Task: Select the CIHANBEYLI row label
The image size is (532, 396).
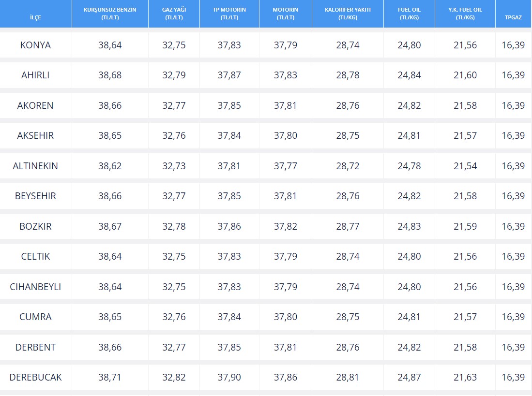Action: 35,287
